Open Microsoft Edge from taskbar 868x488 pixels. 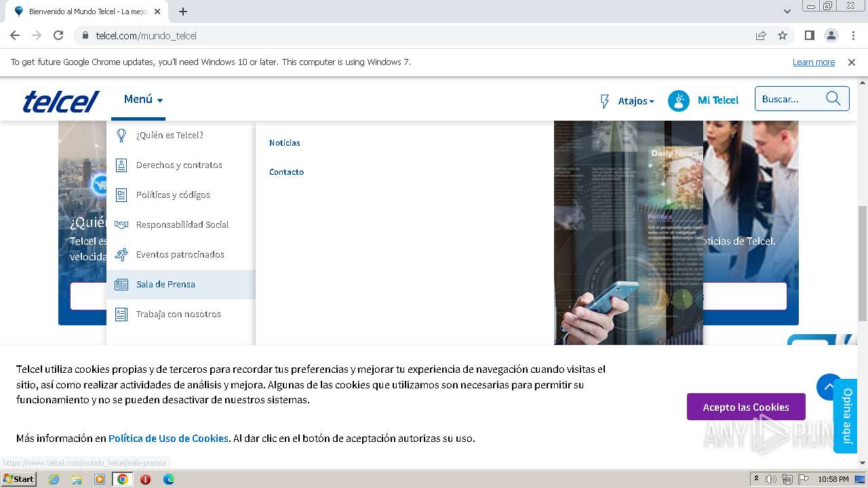pyautogui.click(x=168, y=479)
